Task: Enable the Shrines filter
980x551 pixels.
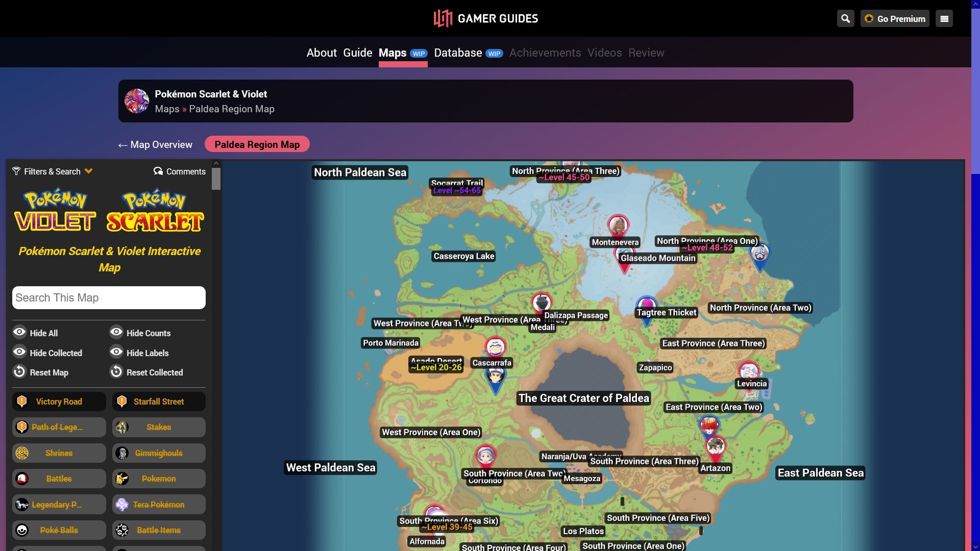Action: [x=59, y=453]
